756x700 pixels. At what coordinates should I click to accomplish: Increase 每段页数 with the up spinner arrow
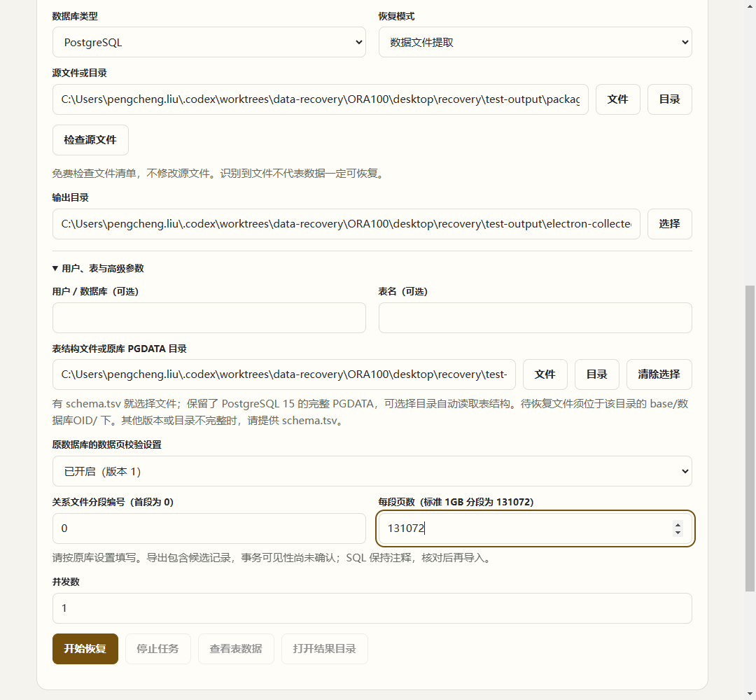678,525
